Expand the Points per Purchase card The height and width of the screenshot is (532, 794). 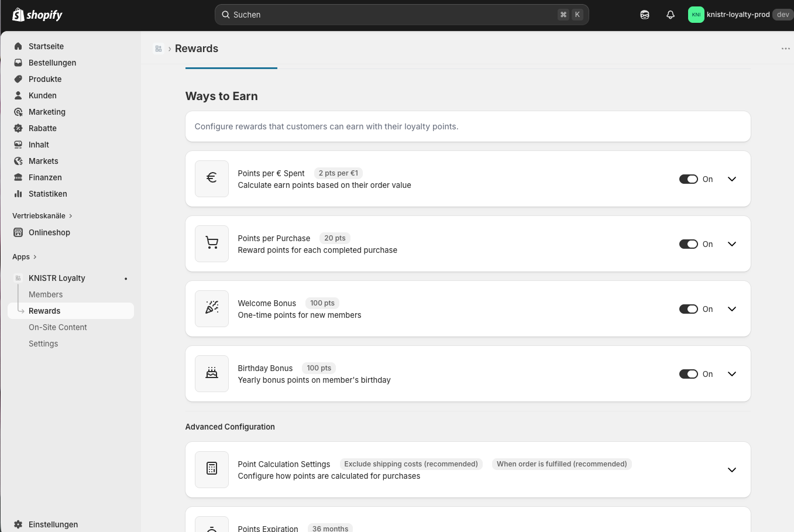point(732,244)
